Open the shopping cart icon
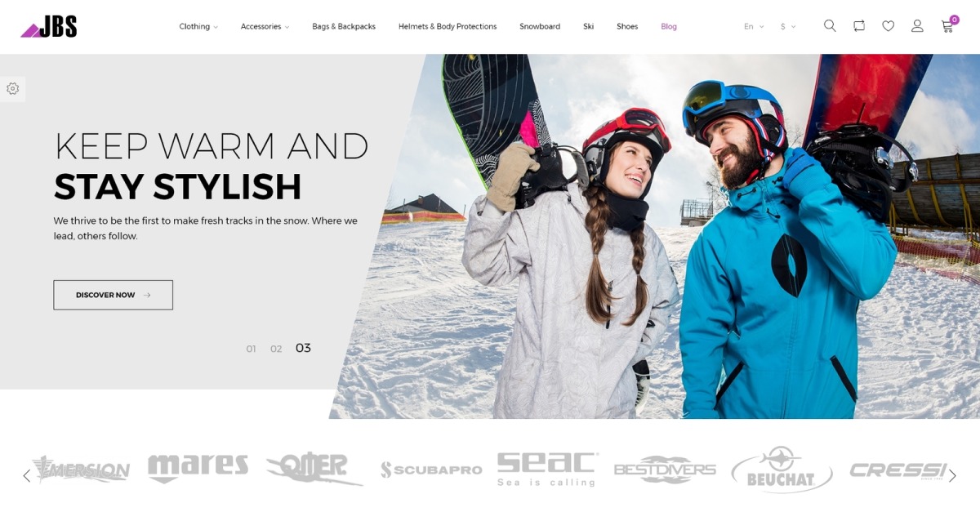Screen dimensions: 980x512 click(947, 25)
